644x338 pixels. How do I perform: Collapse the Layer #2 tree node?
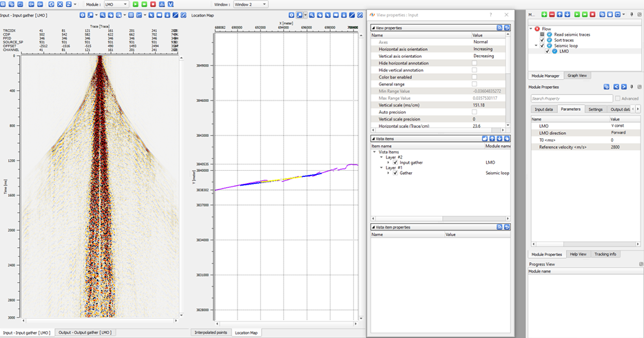pyautogui.click(x=382, y=157)
